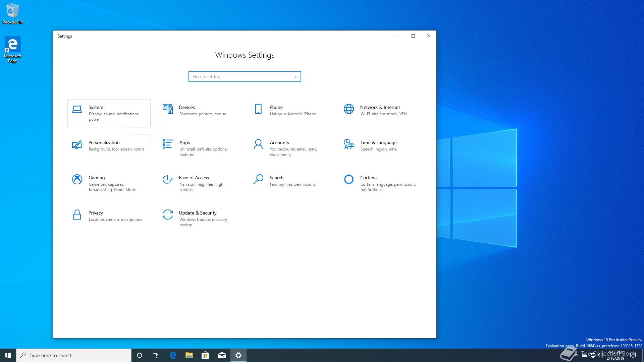The height and width of the screenshot is (362, 644).
Task: Open the taskbar clock and date
Action: click(x=615, y=355)
